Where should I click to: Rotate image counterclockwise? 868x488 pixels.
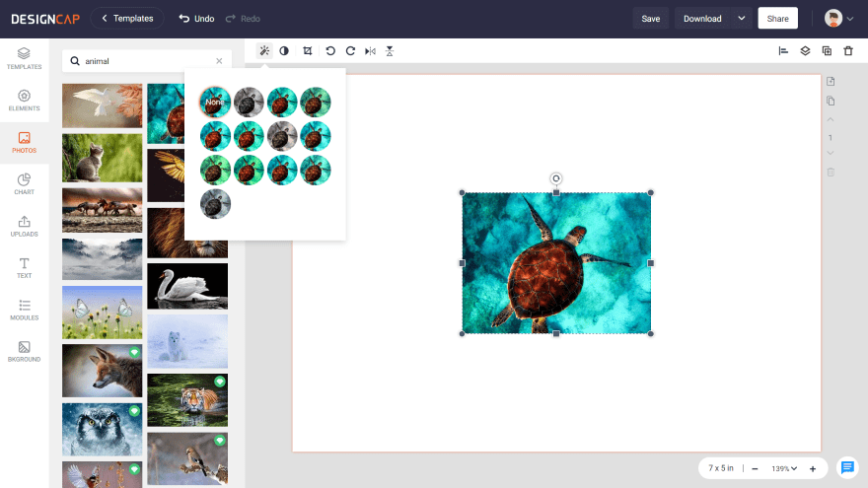click(330, 51)
